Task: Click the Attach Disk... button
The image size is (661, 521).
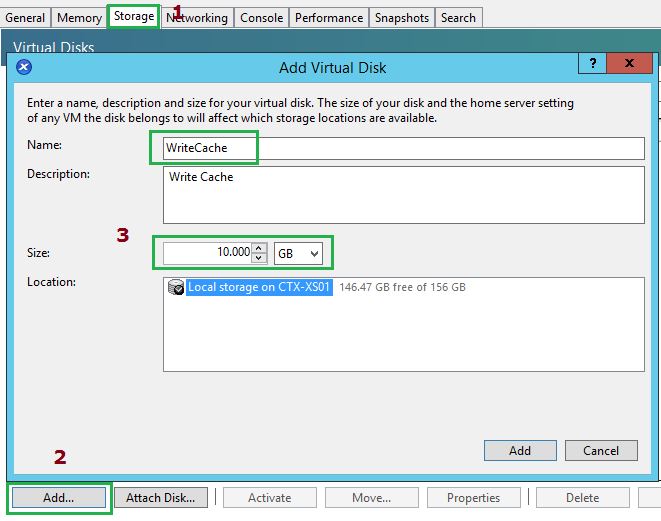Action: click(x=160, y=497)
